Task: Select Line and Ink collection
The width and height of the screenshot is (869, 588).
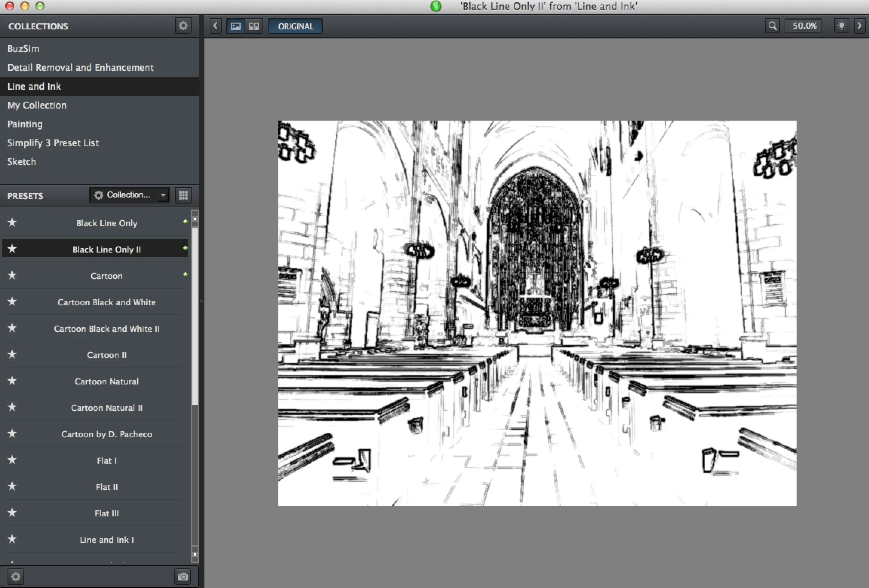Action: pos(100,86)
